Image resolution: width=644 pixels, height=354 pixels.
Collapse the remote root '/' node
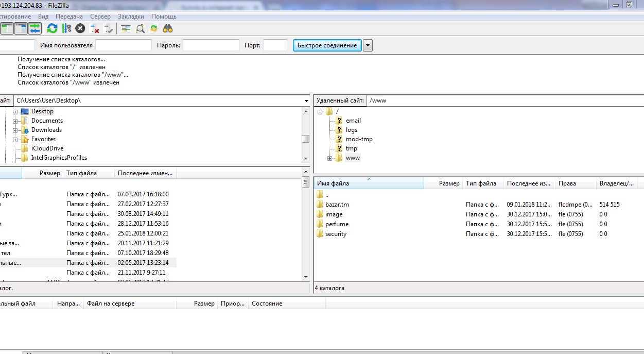click(320, 112)
